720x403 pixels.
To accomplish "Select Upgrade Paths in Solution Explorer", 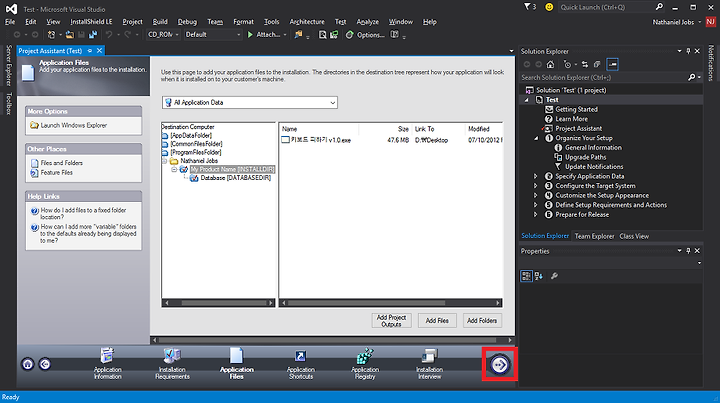I will [585, 157].
